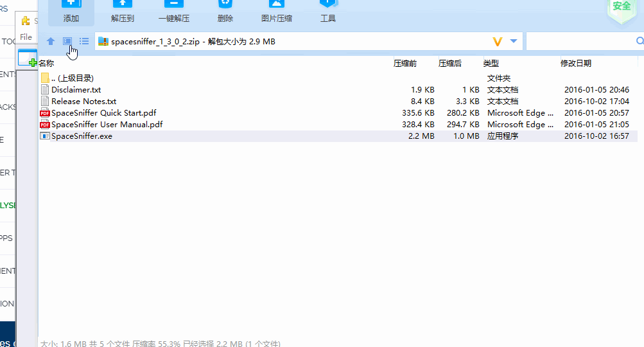Select Release Notes.txt file

[x=83, y=101]
